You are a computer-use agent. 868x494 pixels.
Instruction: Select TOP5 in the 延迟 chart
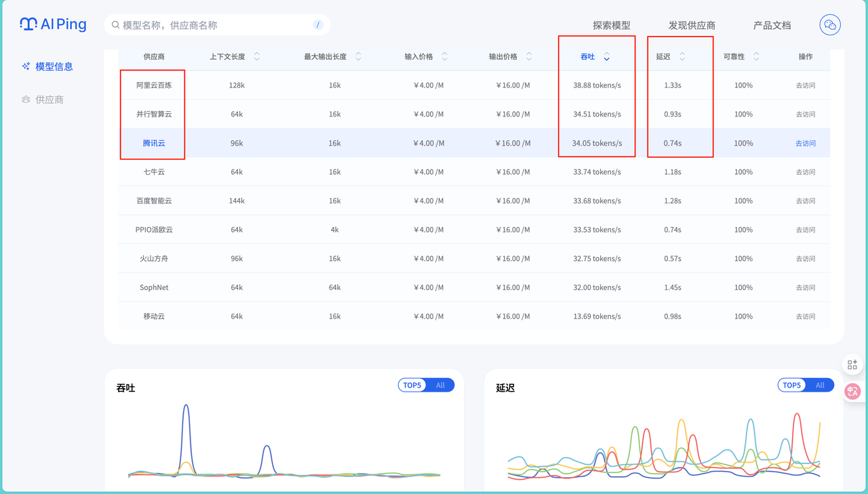tap(792, 385)
